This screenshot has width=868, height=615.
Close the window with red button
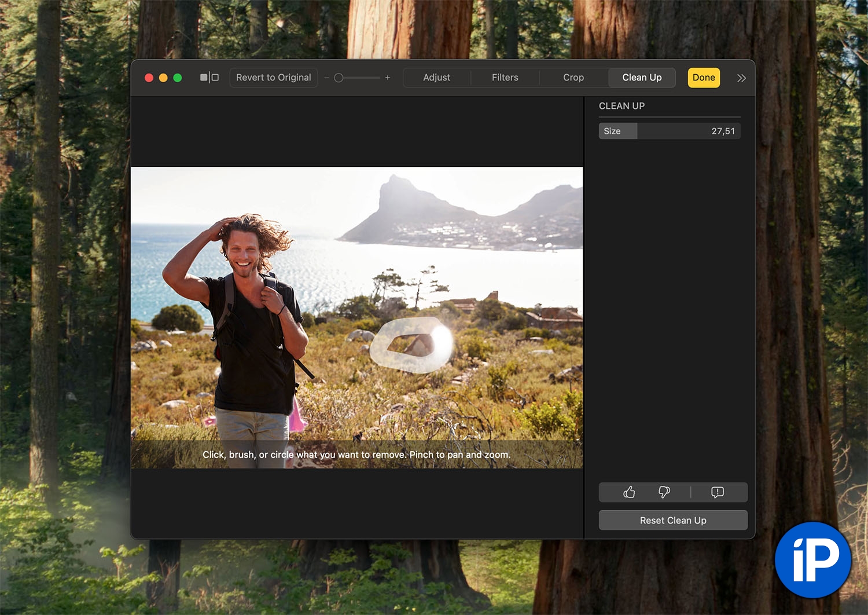149,78
